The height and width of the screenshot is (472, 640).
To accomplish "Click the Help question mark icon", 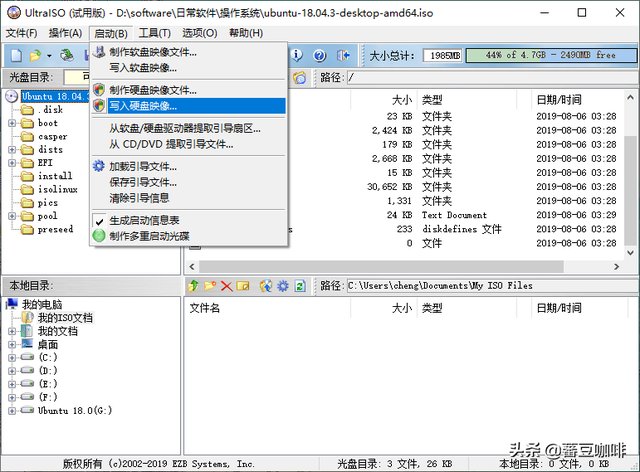I will [320, 55].
